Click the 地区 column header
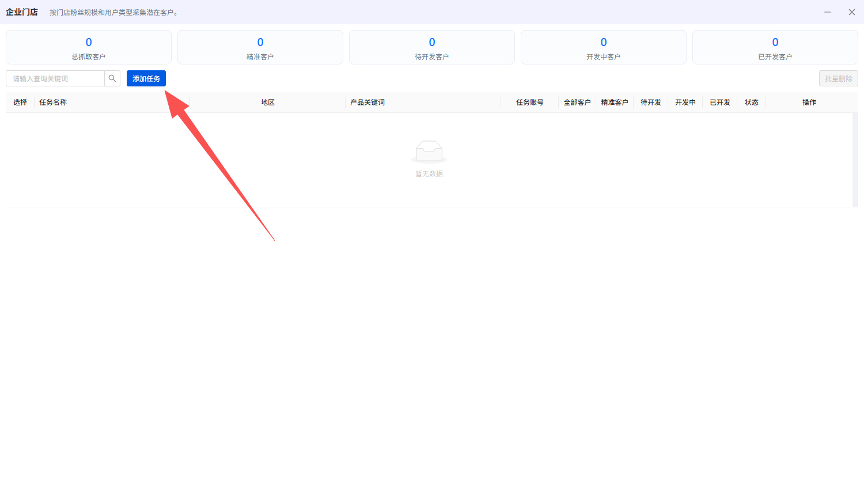Screen dimensions: 864x504 click(x=268, y=103)
